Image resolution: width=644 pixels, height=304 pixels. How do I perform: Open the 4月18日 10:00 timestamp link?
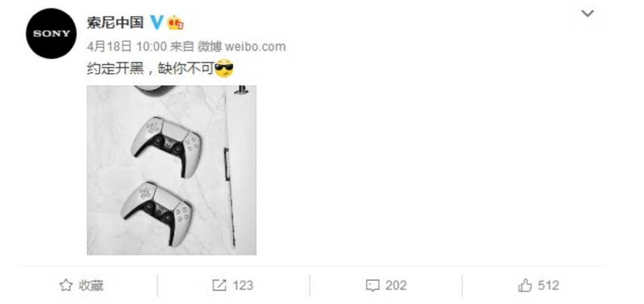(x=126, y=47)
